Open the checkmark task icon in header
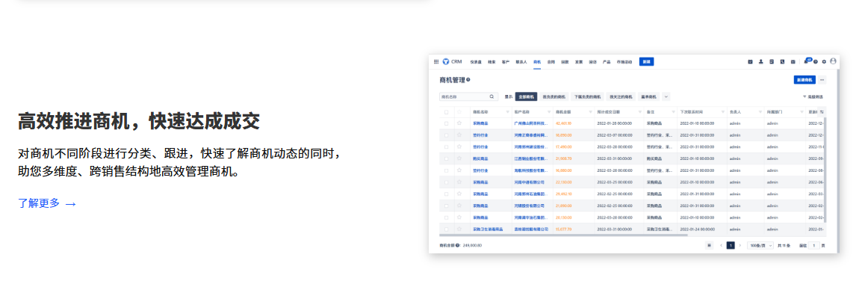868x287 pixels. pos(750,61)
